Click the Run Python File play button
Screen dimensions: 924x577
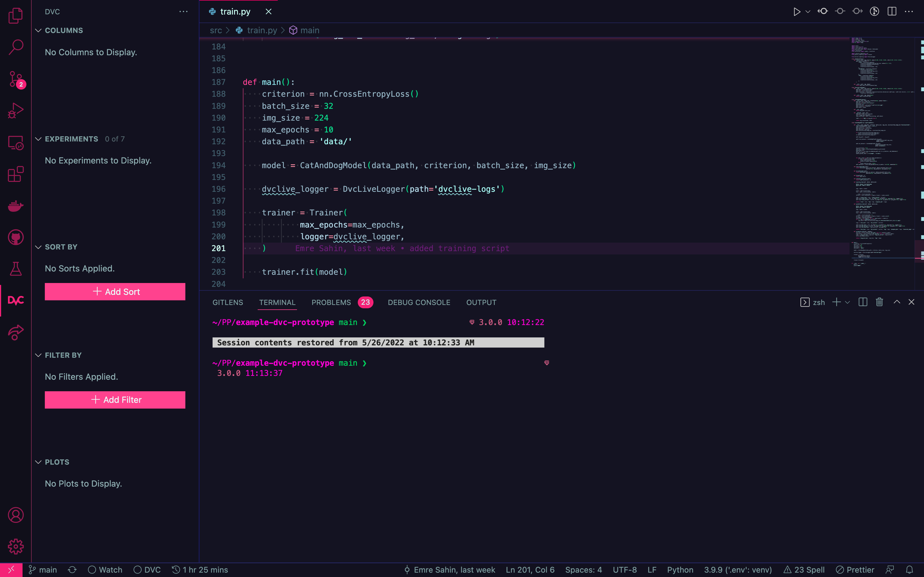point(796,12)
